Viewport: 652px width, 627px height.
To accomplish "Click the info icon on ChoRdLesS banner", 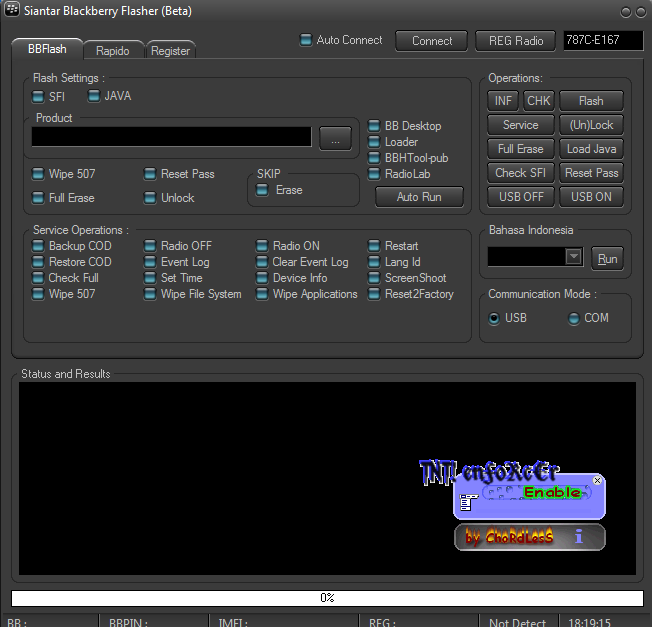I will tap(578, 536).
